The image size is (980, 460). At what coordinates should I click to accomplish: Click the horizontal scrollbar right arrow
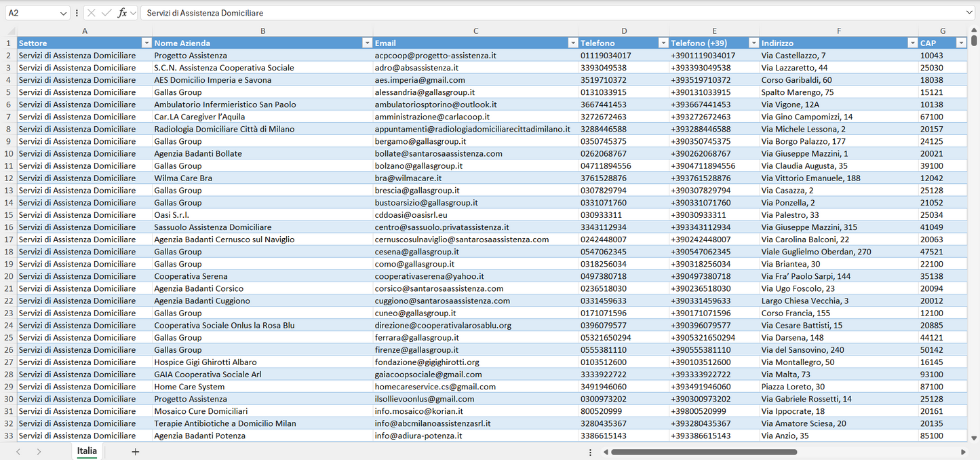pyautogui.click(x=963, y=452)
